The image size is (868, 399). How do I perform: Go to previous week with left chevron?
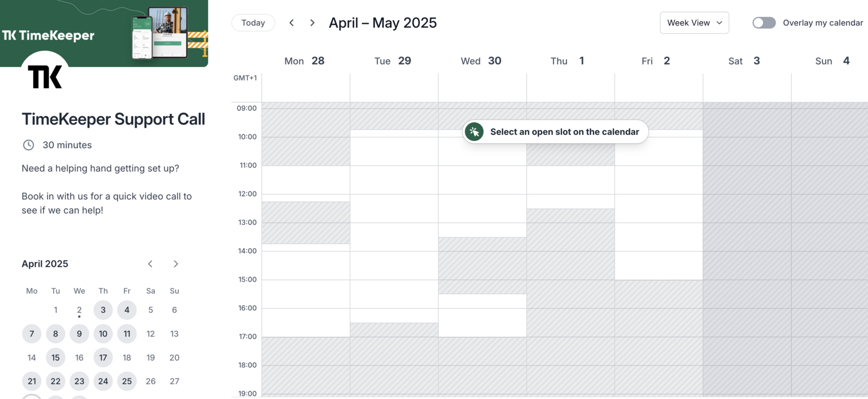coord(291,23)
